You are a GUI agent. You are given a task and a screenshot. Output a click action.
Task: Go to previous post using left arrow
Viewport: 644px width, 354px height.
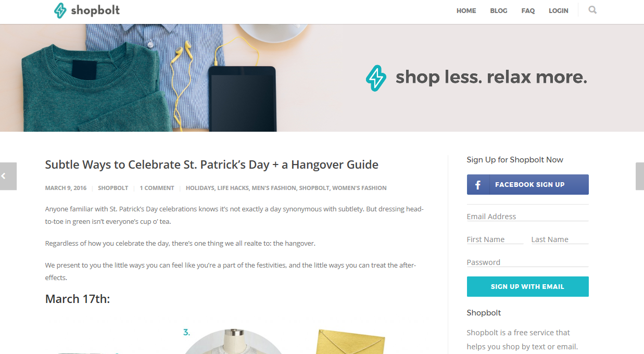point(8,176)
